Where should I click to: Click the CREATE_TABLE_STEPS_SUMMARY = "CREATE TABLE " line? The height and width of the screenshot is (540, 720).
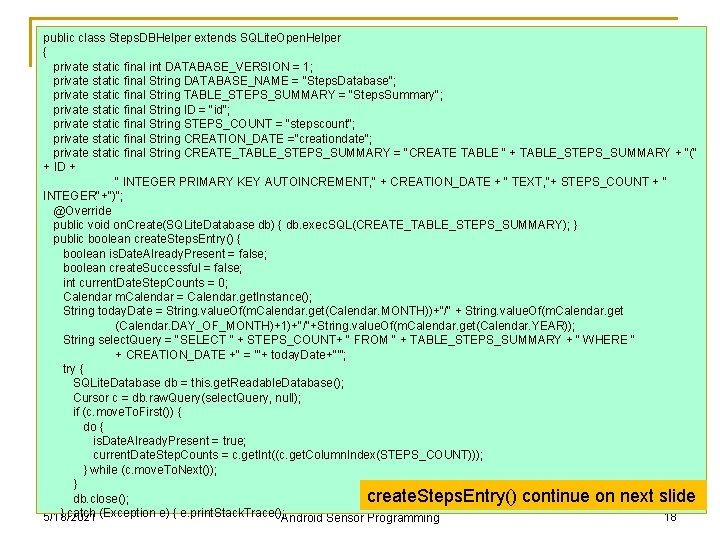pyautogui.click(x=375, y=153)
